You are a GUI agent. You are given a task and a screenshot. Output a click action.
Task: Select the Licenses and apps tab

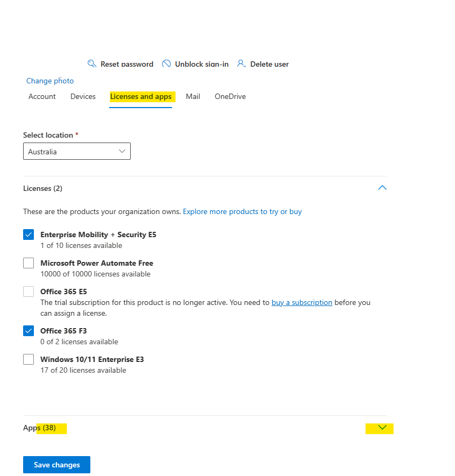pyautogui.click(x=141, y=96)
